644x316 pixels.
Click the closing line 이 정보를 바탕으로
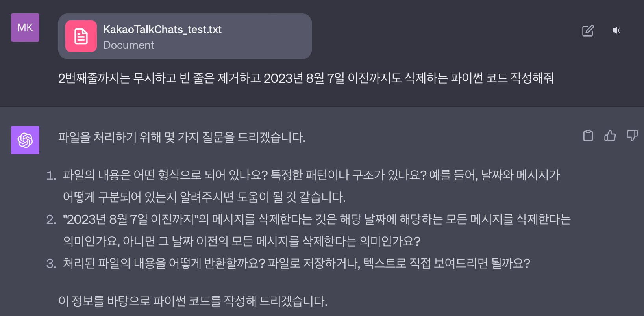coord(193,301)
